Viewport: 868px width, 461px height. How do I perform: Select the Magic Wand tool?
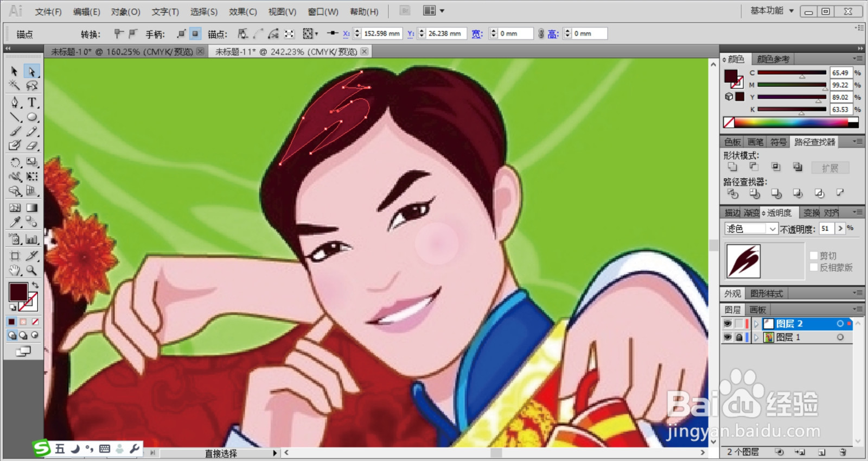click(15, 85)
